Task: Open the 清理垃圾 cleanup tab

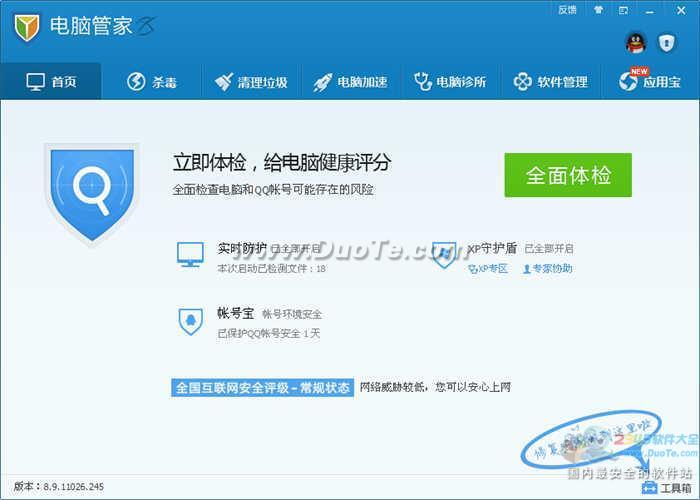Action: 251,82
